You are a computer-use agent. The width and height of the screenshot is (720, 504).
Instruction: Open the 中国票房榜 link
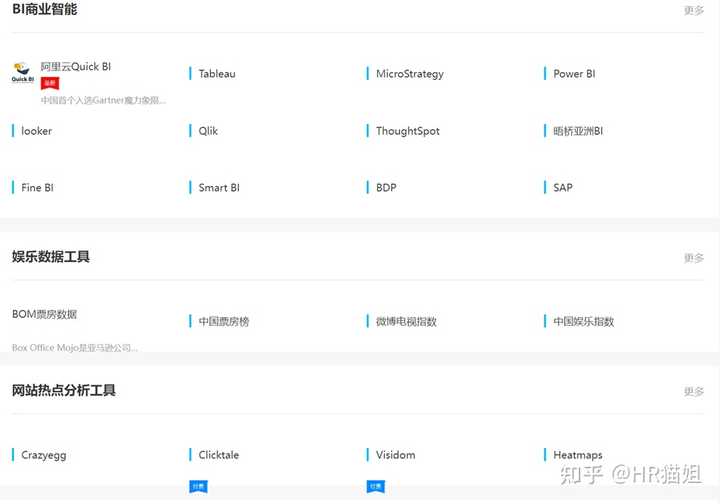click(224, 321)
